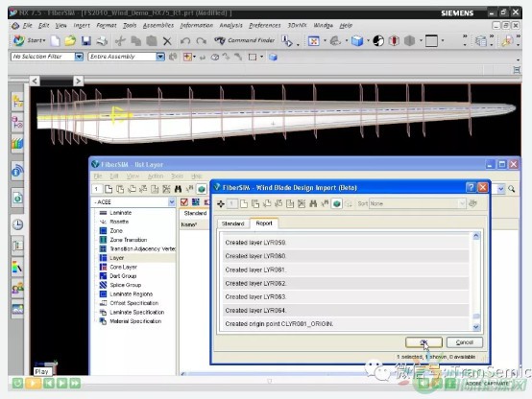Open the Preferences menu
Image resolution: width=532 pixels, height=399 pixels.
click(x=265, y=26)
